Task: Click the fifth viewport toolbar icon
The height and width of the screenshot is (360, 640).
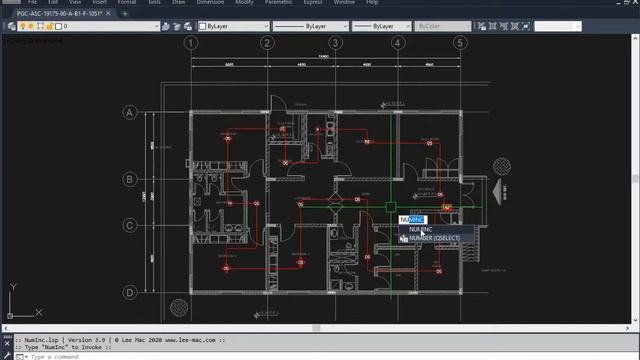Action: 526,27
